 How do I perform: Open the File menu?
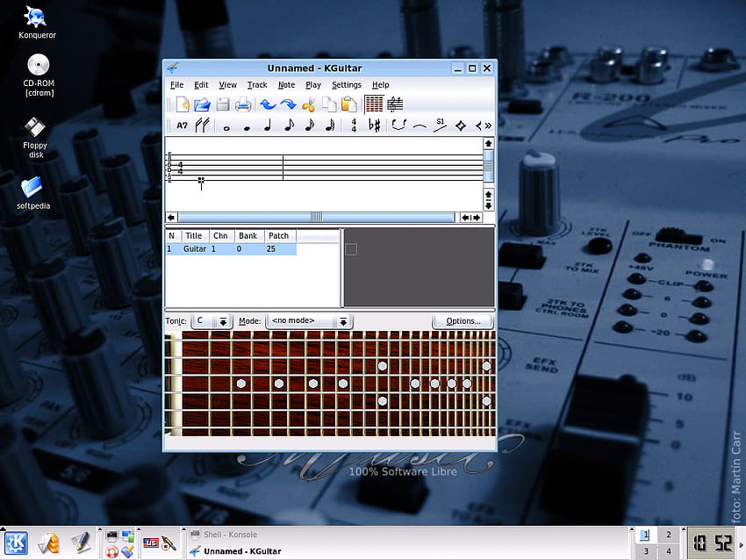click(x=177, y=84)
